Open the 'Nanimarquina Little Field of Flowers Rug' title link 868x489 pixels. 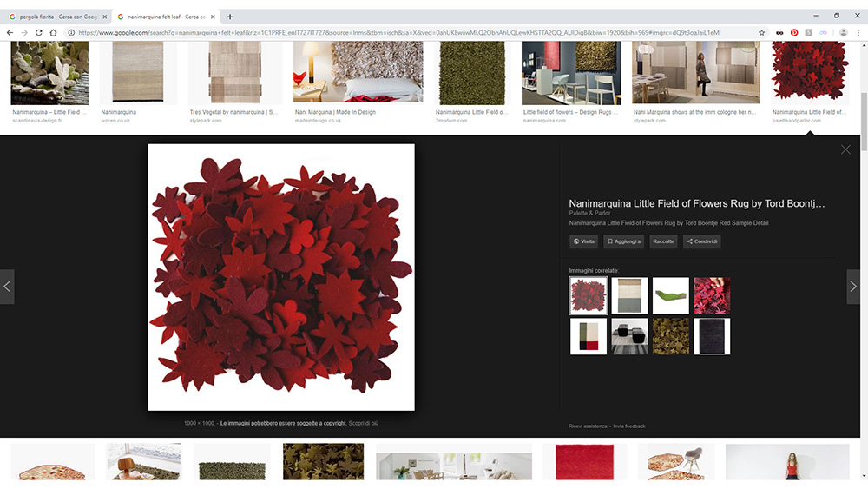[x=696, y=203]
